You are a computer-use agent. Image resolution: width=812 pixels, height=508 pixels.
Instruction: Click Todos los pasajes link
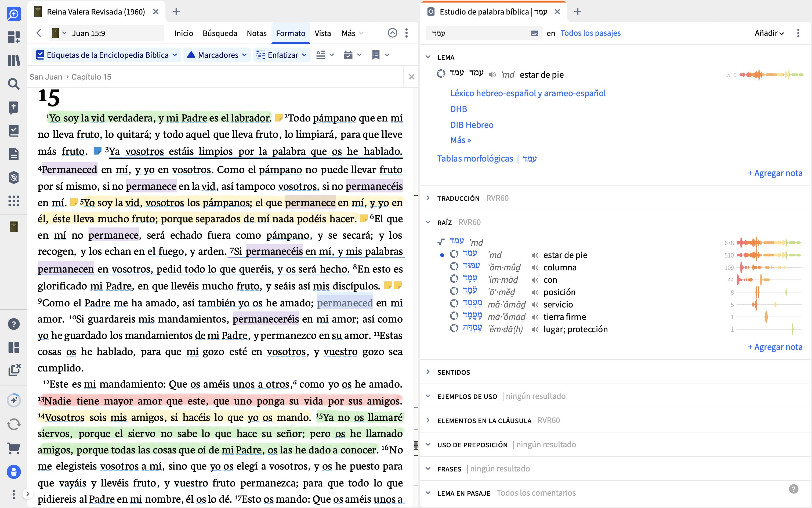click(x=590, y=33)
